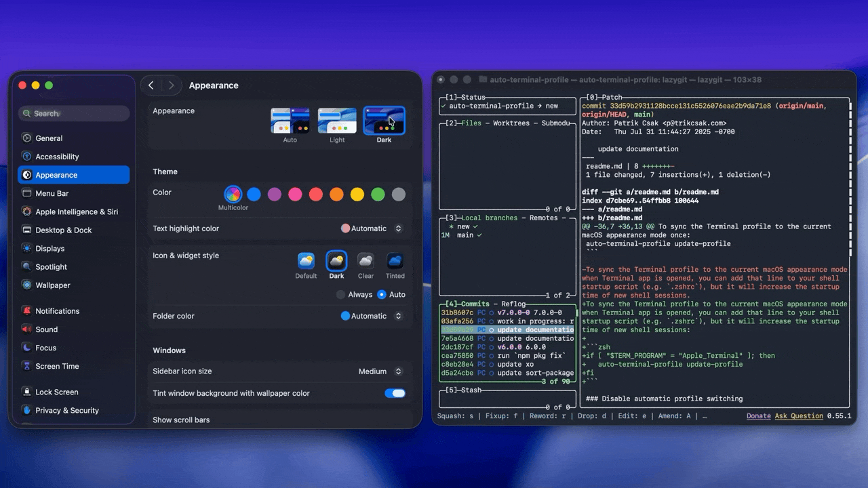Pick the Multicolor theme color

click(x=233, y=195)
